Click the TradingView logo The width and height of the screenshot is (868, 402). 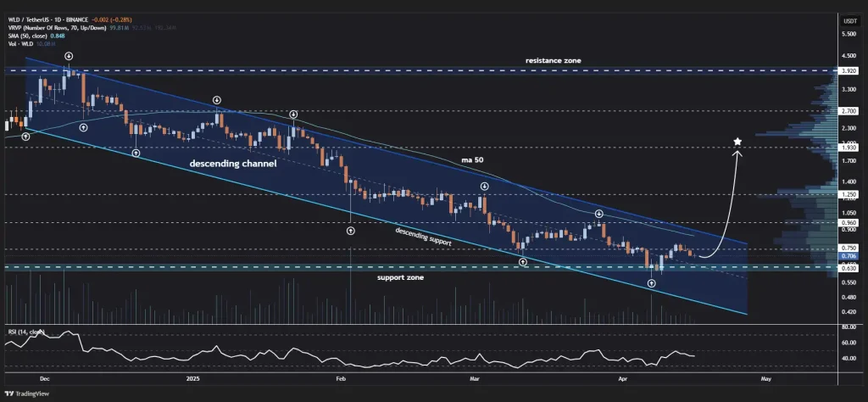coord(28,394)
